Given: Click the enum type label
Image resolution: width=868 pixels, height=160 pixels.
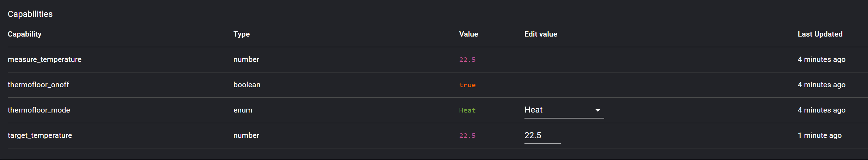Looking at the screenshot, I should (x=243, y=110).
